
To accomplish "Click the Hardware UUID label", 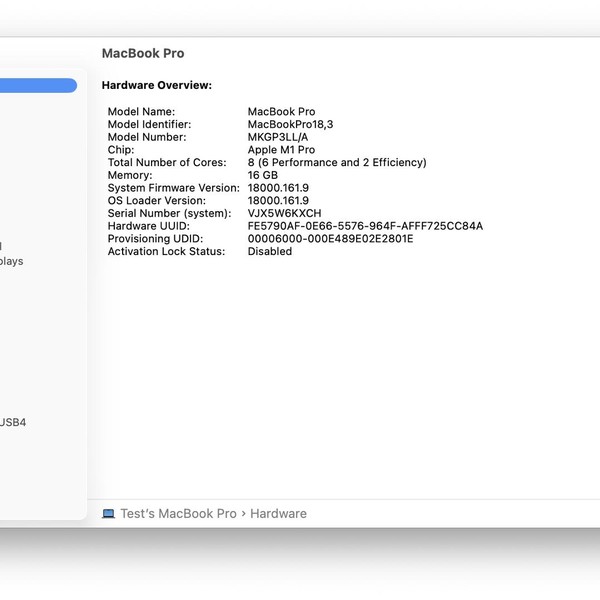I will pyautogui.click(x=148, y=226).
